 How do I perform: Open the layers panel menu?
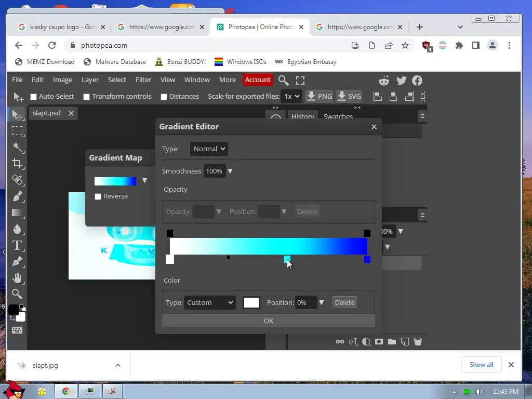pos(422,215)
